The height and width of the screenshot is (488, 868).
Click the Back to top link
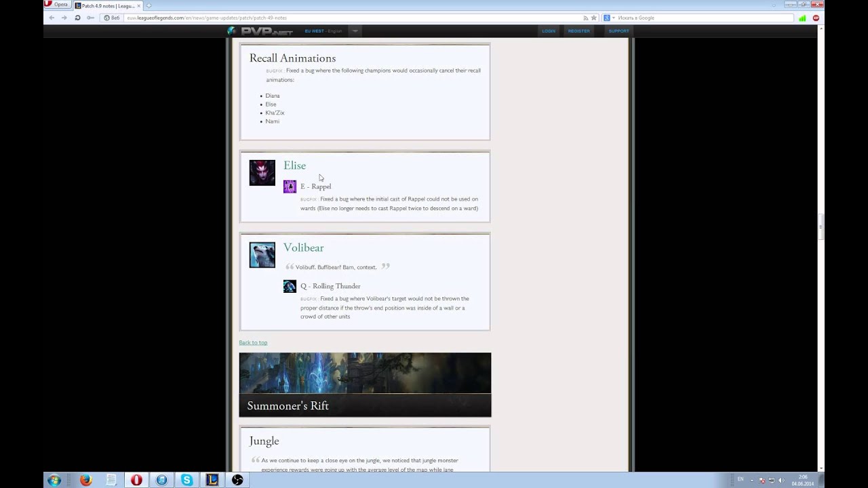[x=253, y=342]
